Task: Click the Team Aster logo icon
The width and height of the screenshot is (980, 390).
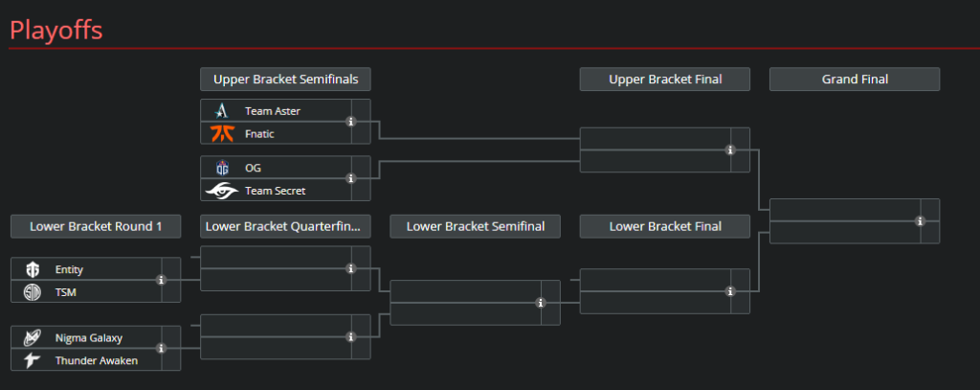Action: (222, 111)
